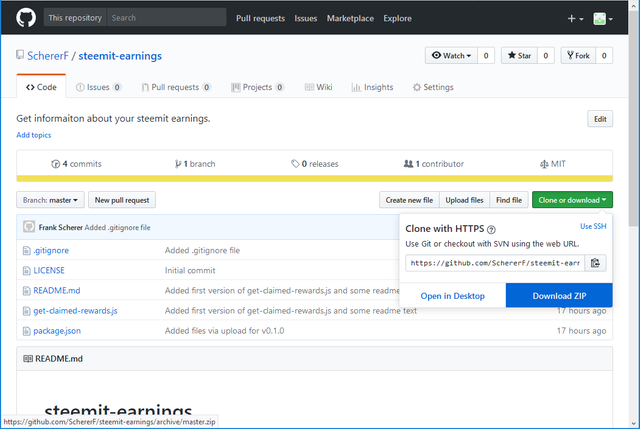The height and width of the screenshot is (429, 640).
Task: Click the README.md file row icon
Action: [27, 291]
